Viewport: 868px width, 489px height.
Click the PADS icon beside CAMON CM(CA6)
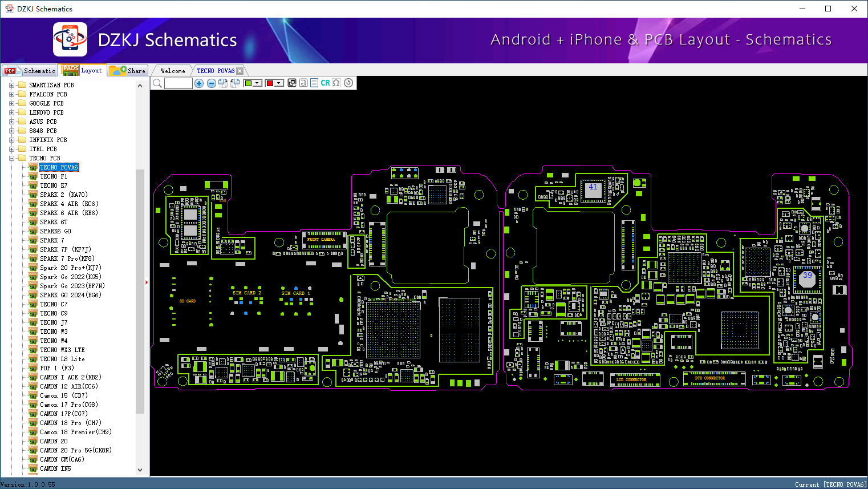pyautogui.click(x=33, y=459)
